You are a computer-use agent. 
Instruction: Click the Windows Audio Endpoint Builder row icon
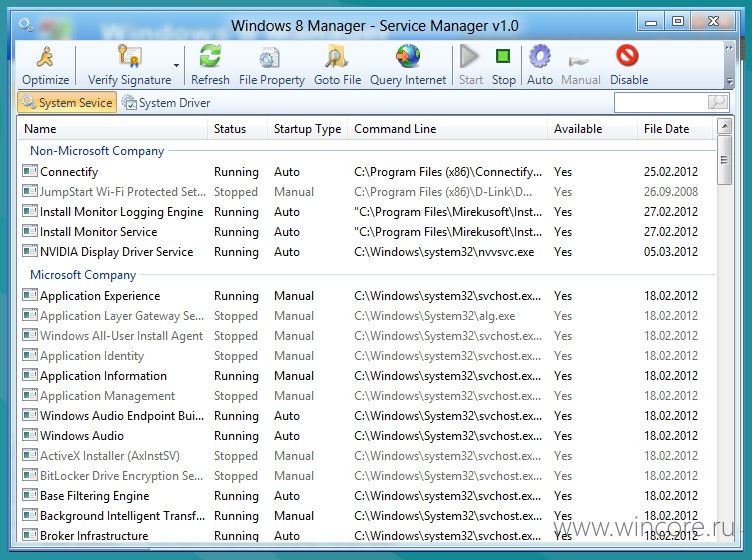[30, 416]
